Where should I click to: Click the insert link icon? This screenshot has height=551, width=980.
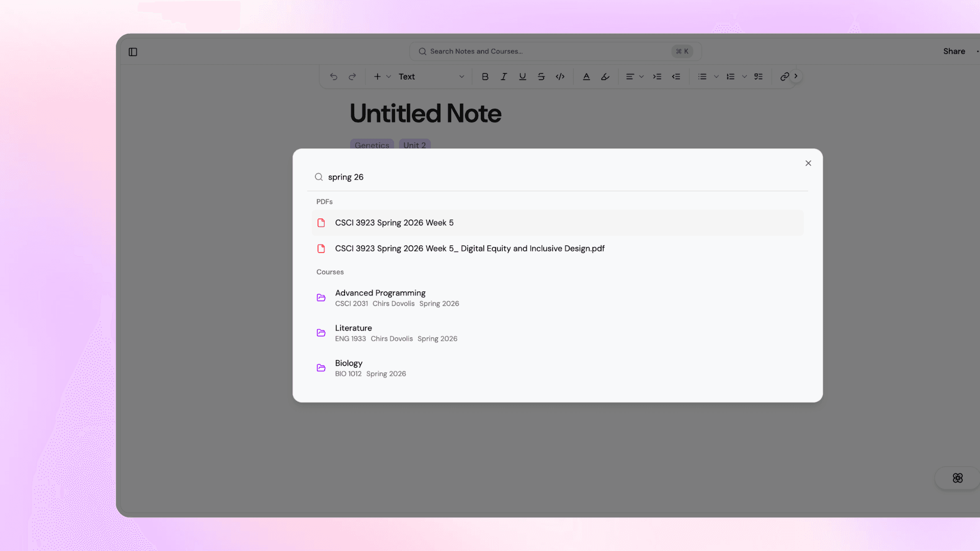pos(785,77)
